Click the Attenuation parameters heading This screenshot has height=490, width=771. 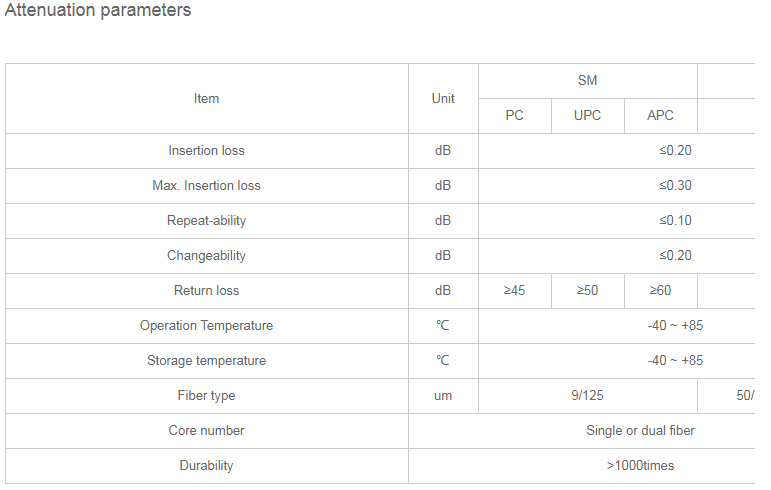(x=98, y=10)
